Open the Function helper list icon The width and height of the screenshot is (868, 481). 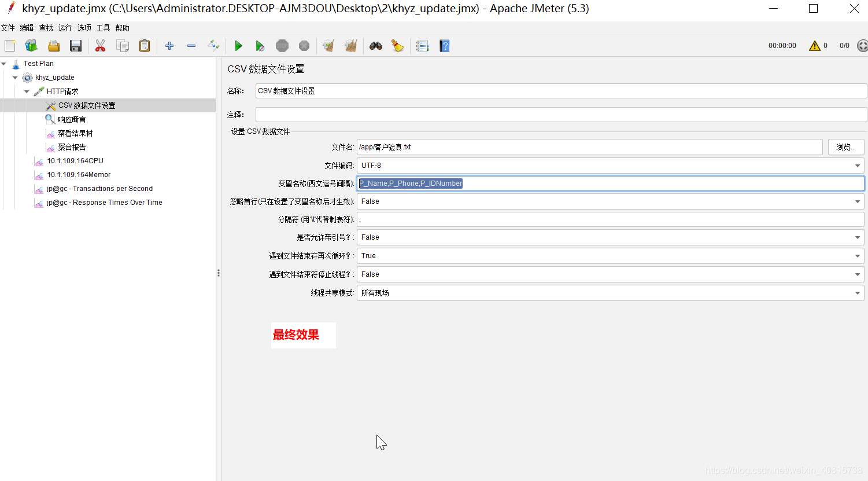[x=423, y=46]
